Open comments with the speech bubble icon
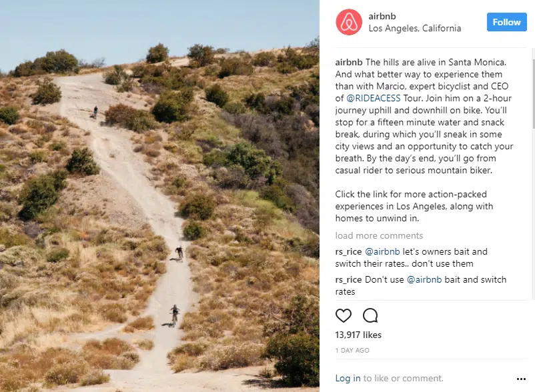The width and height of the screenshot is (535, 392). click(370, 315)
